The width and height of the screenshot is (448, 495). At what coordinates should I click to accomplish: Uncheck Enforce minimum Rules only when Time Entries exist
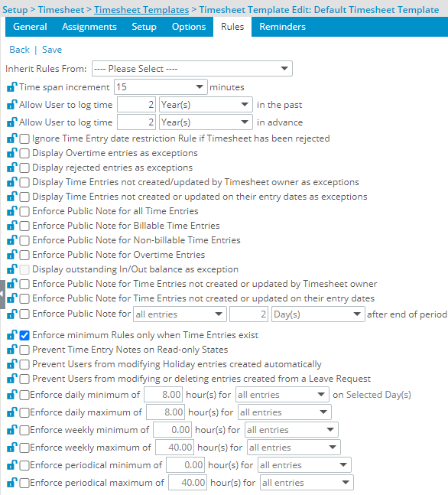[24, 335]
